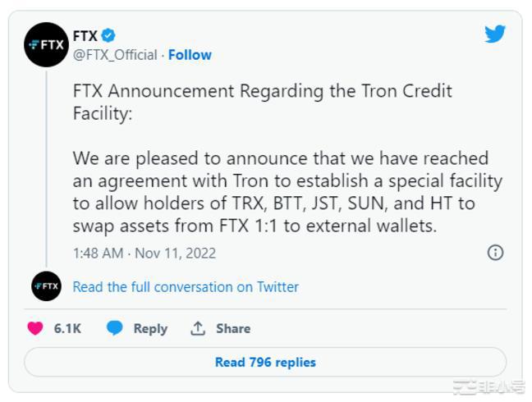Open the large FTX profile avatar
This screenshot has height=402, width=532.
tap(46, 44)
